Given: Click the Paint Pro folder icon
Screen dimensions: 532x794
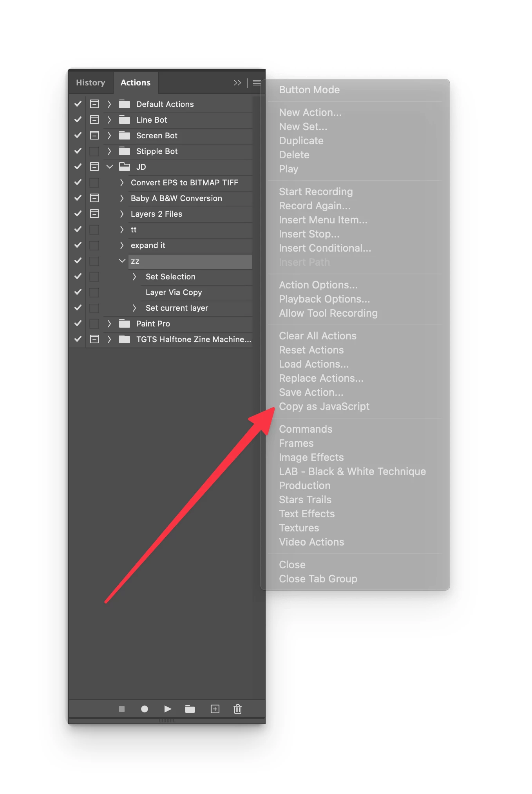Looking at the screenshot, I should click(125, 323).
